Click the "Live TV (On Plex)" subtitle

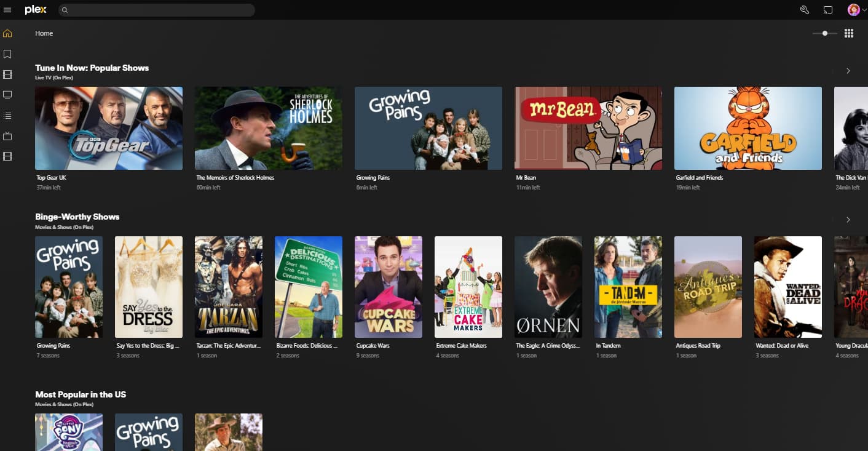pos(54,78)
